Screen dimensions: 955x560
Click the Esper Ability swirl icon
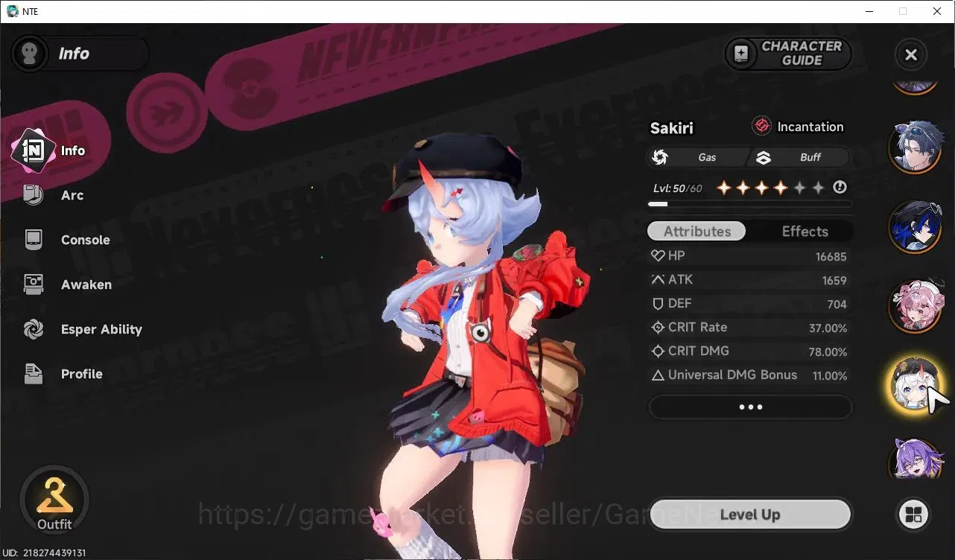click(x=34, y=328)
